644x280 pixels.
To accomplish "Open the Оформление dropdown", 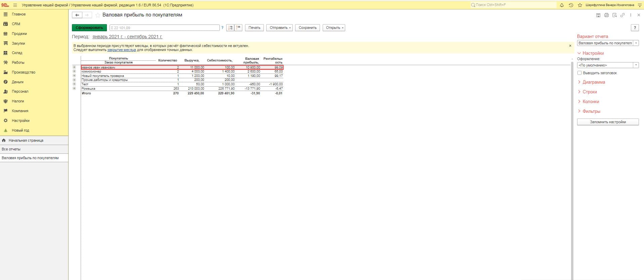I will (x=636, y=65).
